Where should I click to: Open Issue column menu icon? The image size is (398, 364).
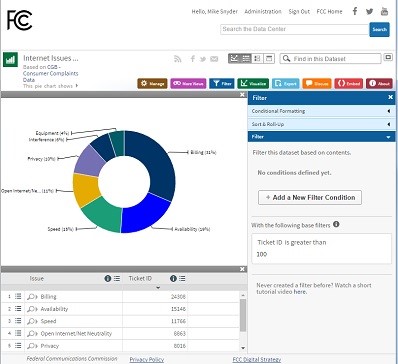pos(117,278)
